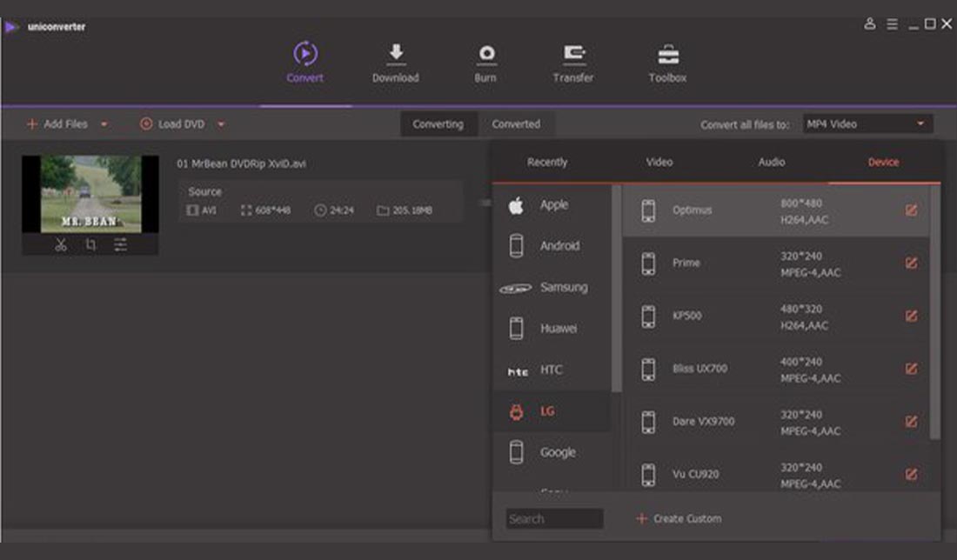
Task: Click Create Custom preset button
Action: (x=679, y=519)
